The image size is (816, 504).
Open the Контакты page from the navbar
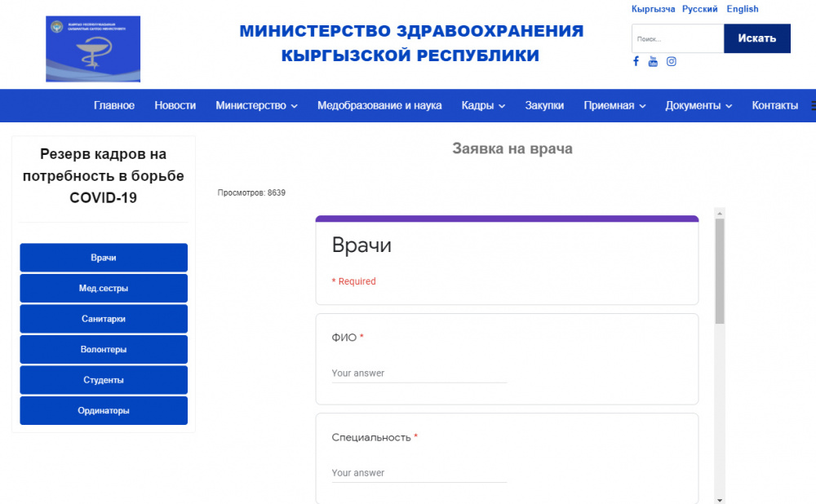tap(774, 105)
